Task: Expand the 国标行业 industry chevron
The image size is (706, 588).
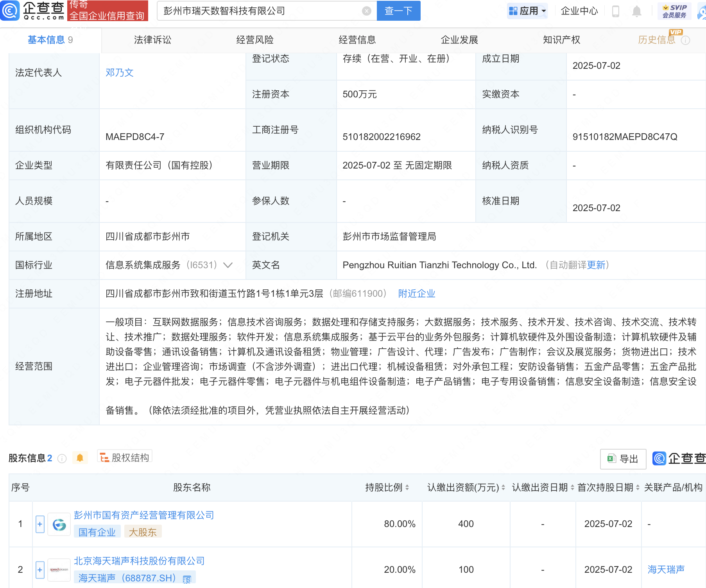Action: [228, 265]
